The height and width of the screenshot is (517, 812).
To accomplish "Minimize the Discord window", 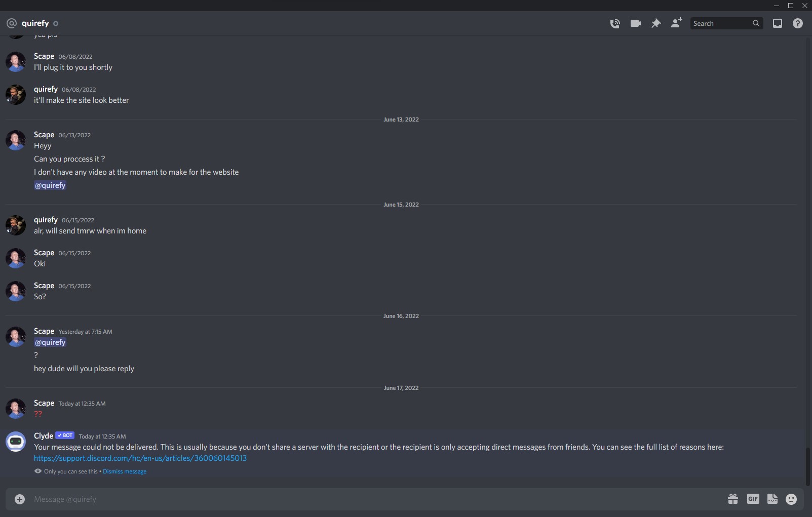I will 777,6.
